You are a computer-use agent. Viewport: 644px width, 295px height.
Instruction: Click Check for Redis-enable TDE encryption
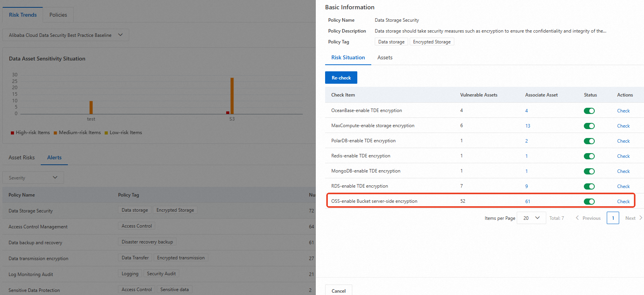click(x=623, y=156)
